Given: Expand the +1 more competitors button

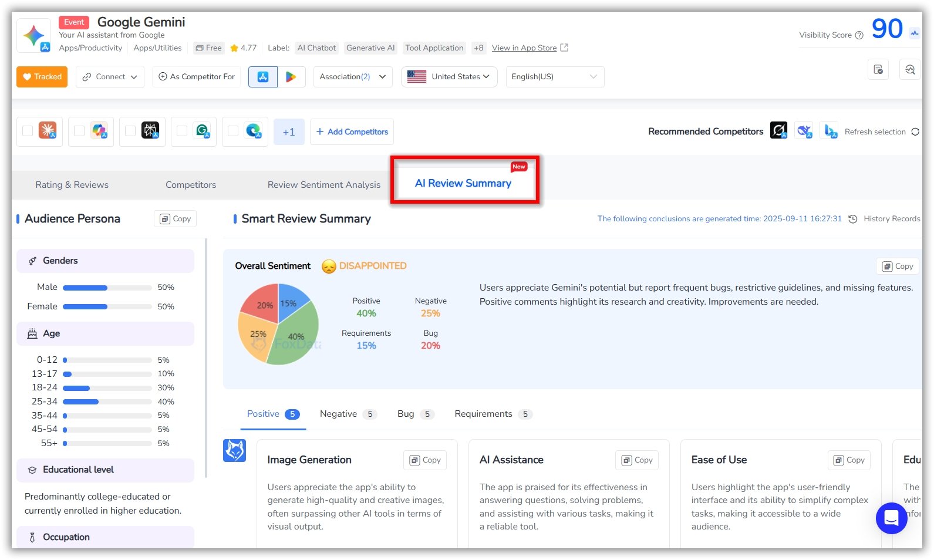Looking at the screenshot, I should (289, 132).
